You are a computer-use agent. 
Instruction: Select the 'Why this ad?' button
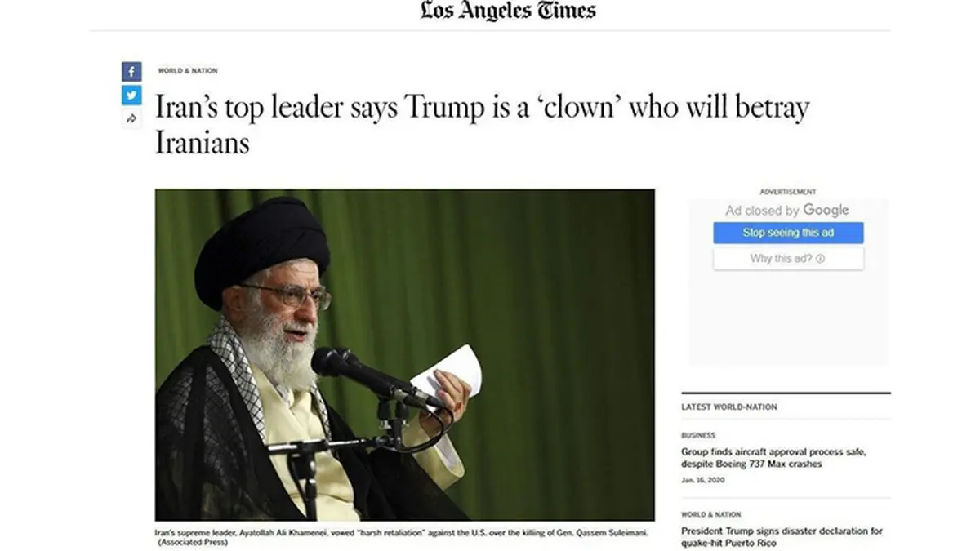788,259
